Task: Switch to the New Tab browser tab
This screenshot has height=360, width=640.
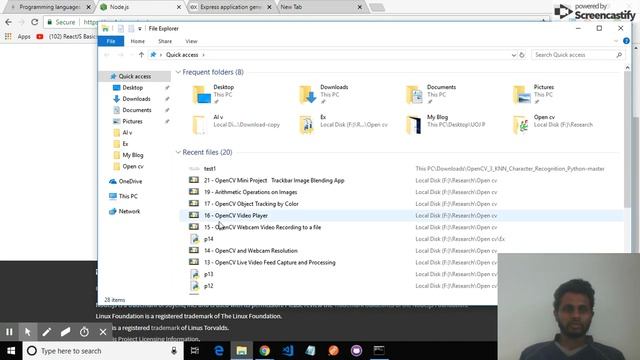Action: pyautogui.click(x=321, y=7)
